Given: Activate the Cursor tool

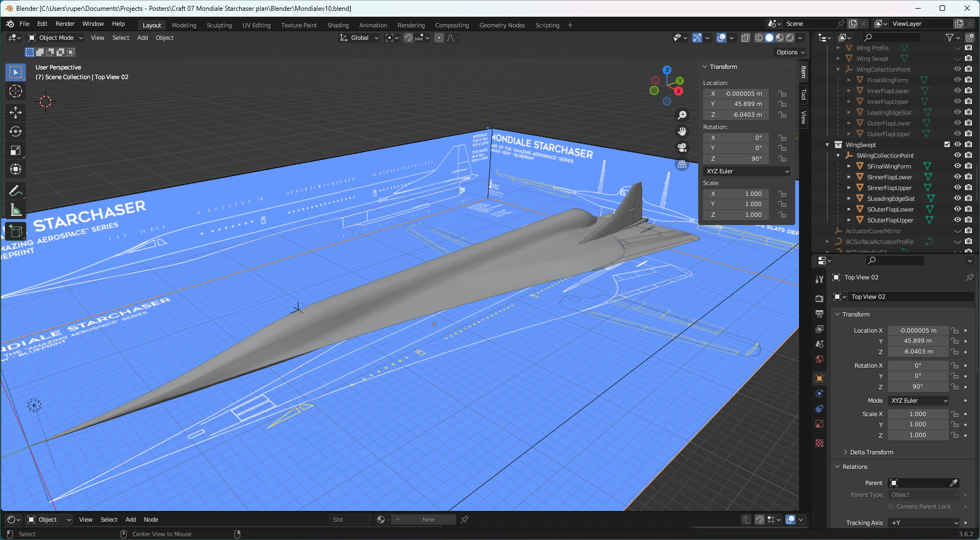Looking at the screenshot, I should [x=16, y=91].
